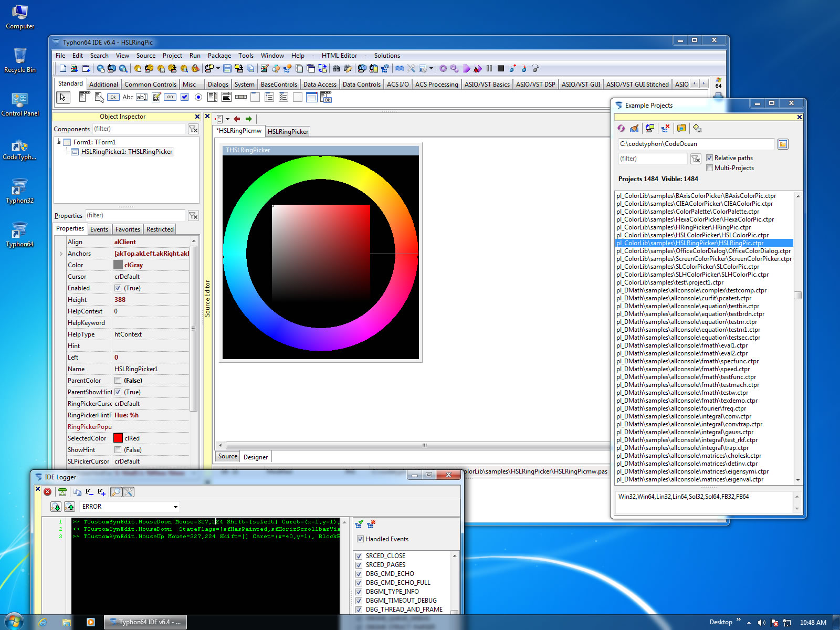The width and height of the screenshot is (840, 630).
Task: Select HSLRingPicker1: THSLRingPicker in component tree
Action: (127, 152)
